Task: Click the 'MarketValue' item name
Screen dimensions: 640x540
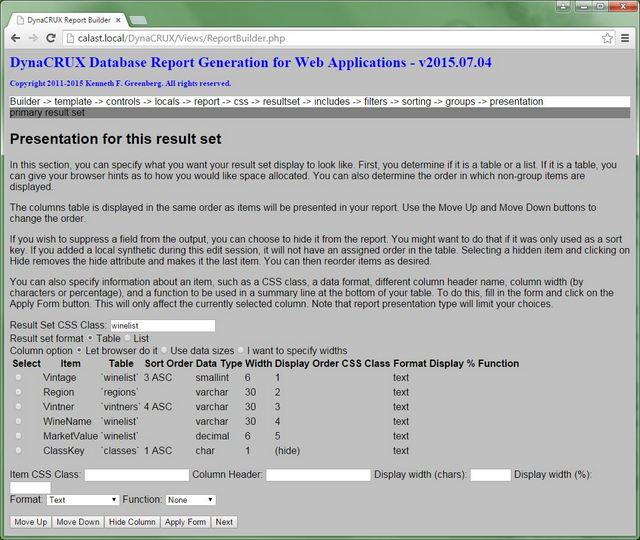Action: click(x=71, y=436)
